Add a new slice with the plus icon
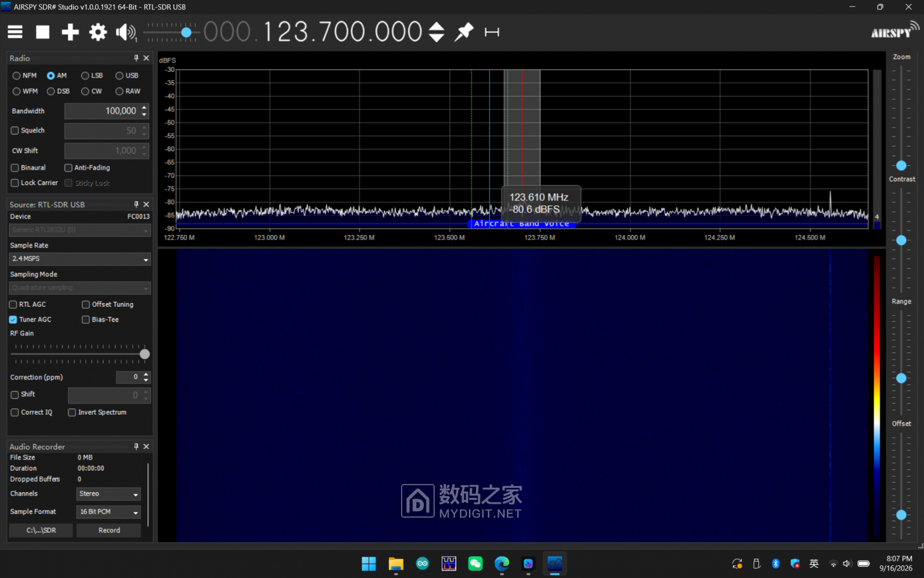 (70, 32)
